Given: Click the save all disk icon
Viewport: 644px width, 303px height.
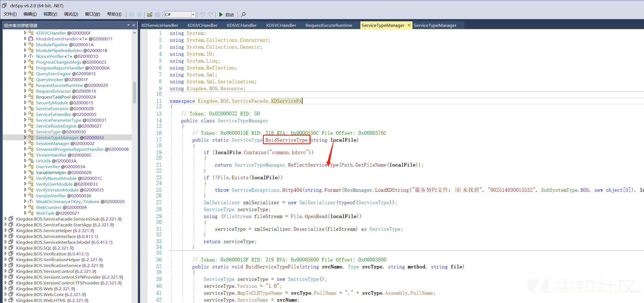Looking at the screenshot, I should coord(157,14).
